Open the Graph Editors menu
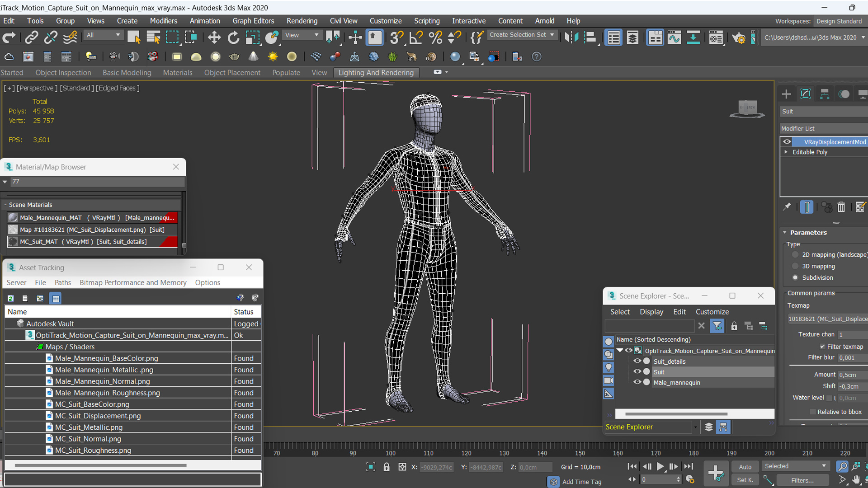This screenshot has height=488, width=868. (x=253, y=21)
